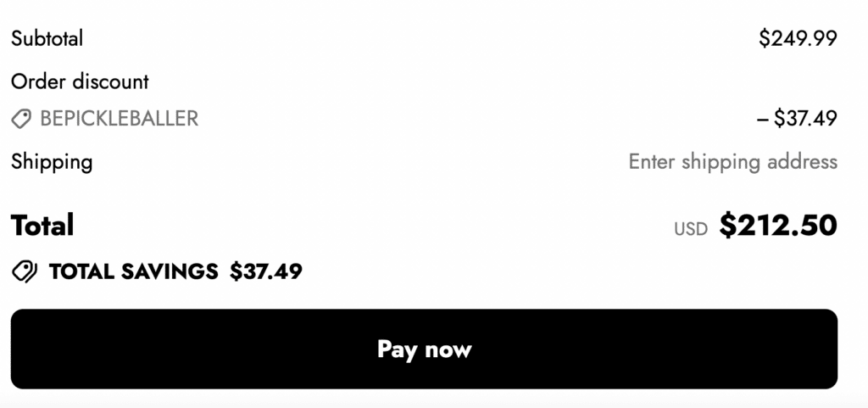Click the USD currency label

[x=690, y=229]
